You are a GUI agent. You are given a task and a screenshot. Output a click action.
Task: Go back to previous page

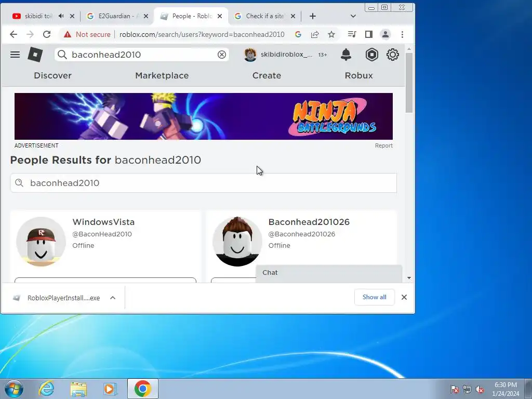pyautogui.click(x=13, y=34)
